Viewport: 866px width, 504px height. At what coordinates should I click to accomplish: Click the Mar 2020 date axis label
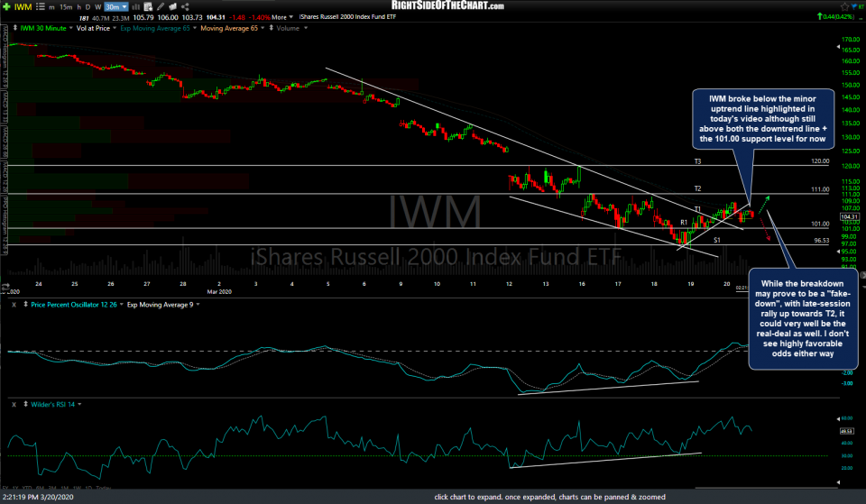pos(219,291)
